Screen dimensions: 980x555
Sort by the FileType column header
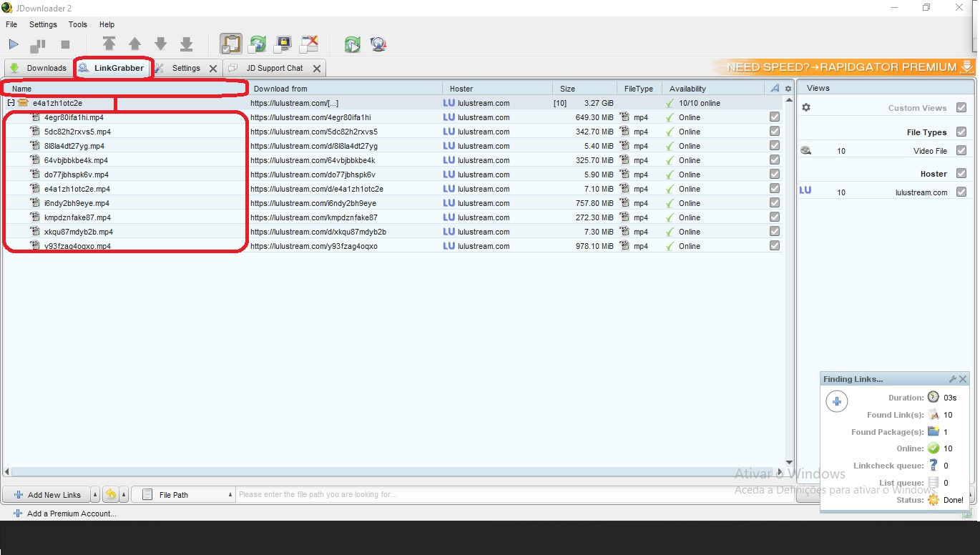(640, 89)
